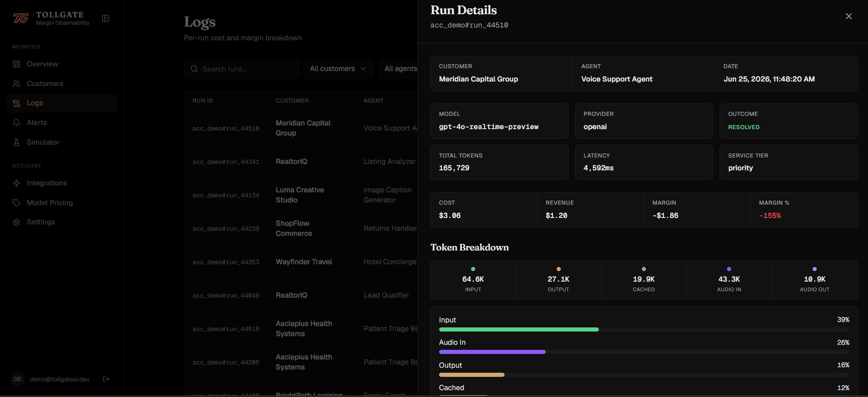Click the Settings gear icon
This screenshot has height=397, width=868.
point(16,222)
